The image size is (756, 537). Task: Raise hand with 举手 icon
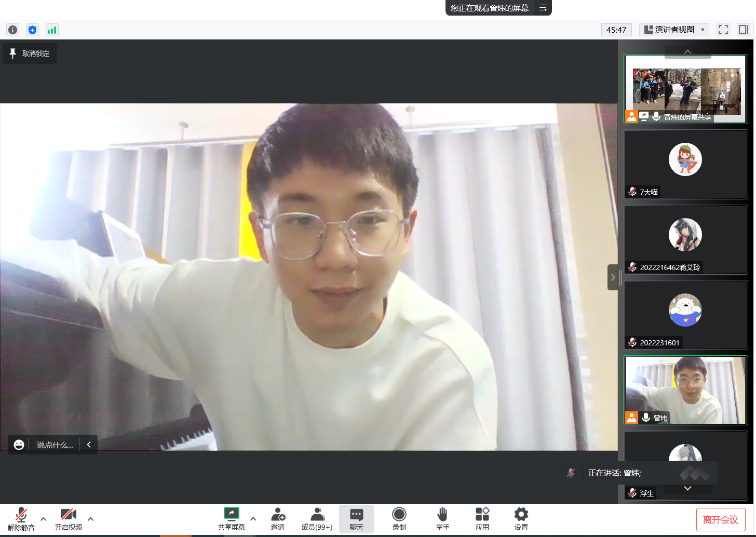pyautogui.click(x=442, y=518)
